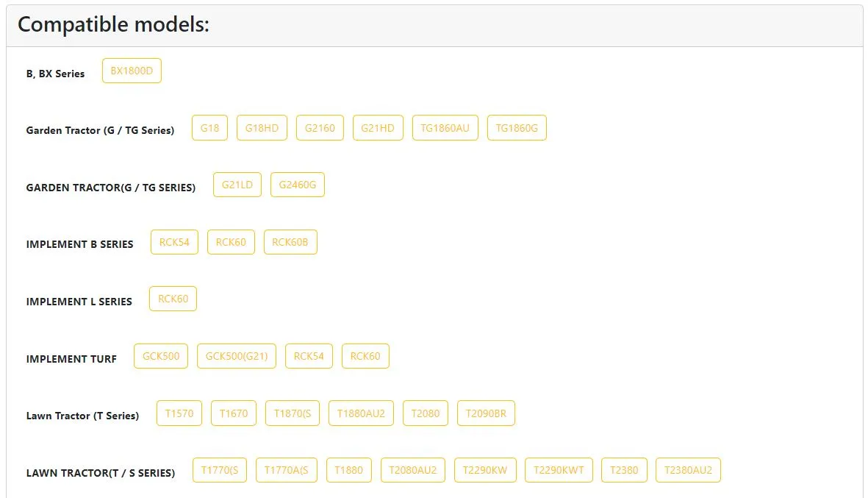Open the GCK500 turf implement model
Viewport: 868px width, 498px height.
(x=161, y=356)
